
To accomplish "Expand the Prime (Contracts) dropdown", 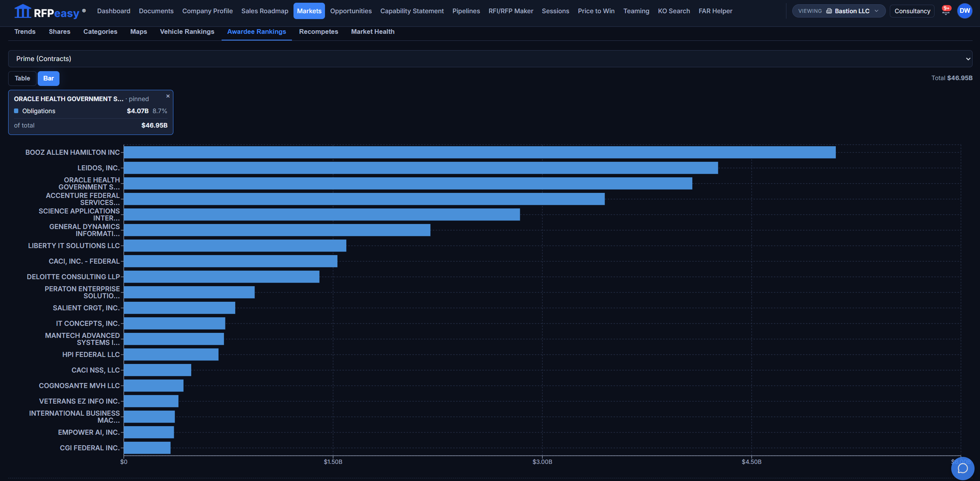I will pos(490,59).
